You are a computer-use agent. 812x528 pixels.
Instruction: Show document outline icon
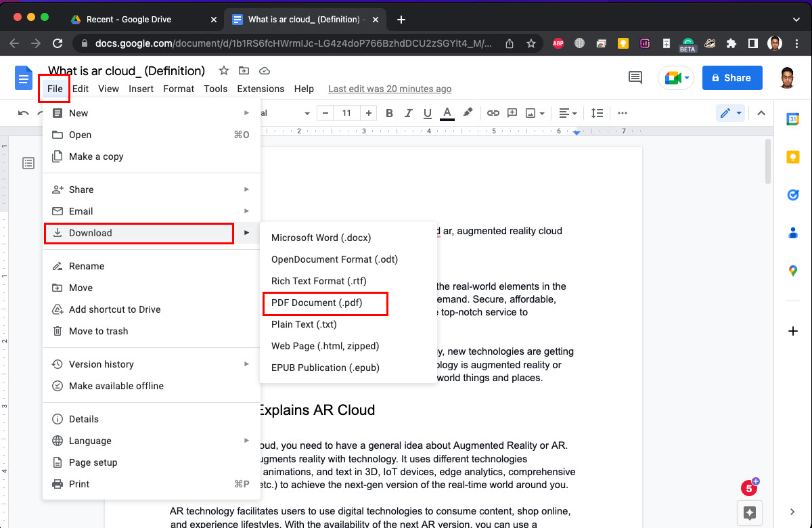(28, 163)
